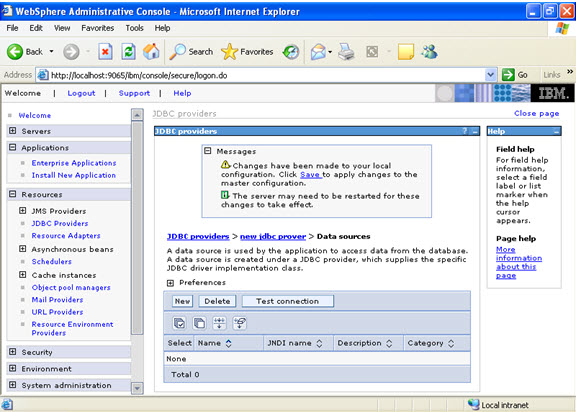Click the Save link in Messages
576x412 pixels.
click(311, 174)
